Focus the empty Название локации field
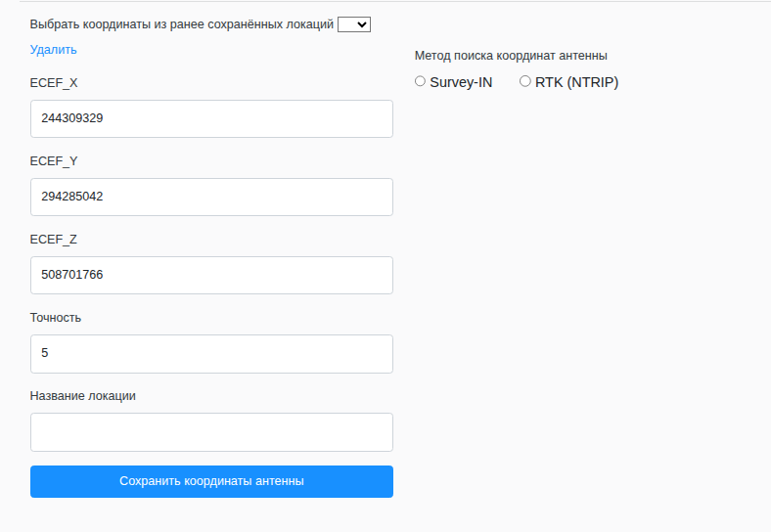The height and width of the screenshot is (532, 771). pos(211,431)
